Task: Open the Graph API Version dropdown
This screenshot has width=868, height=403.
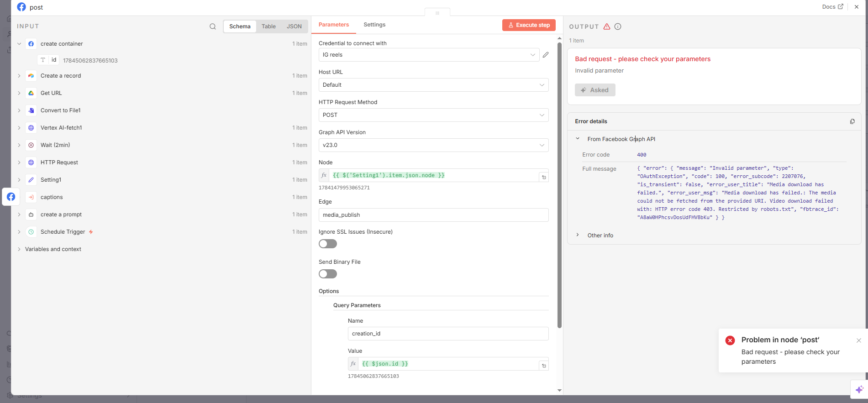Action: [x=434, y=145]
